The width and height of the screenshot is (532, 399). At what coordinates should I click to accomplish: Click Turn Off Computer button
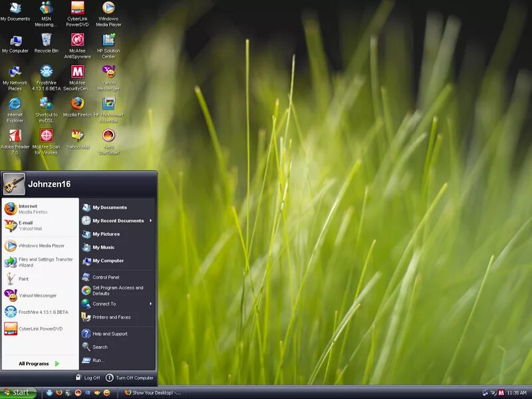(129, 378)
